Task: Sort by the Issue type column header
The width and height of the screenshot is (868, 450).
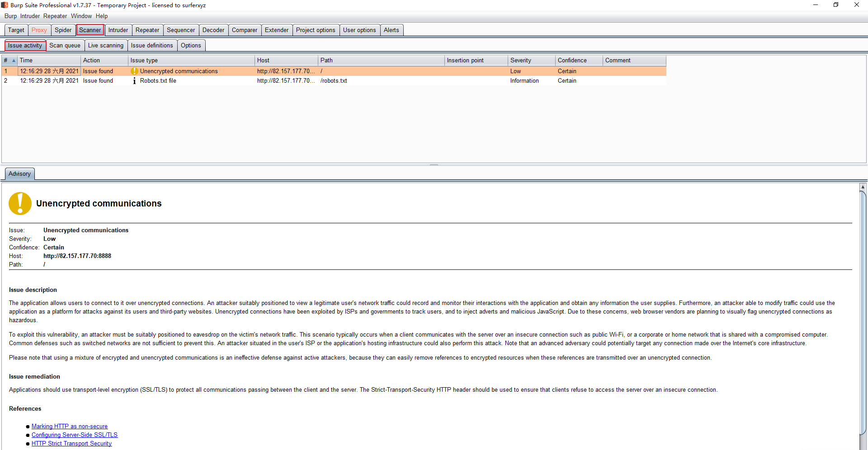Action: (191, 61)
